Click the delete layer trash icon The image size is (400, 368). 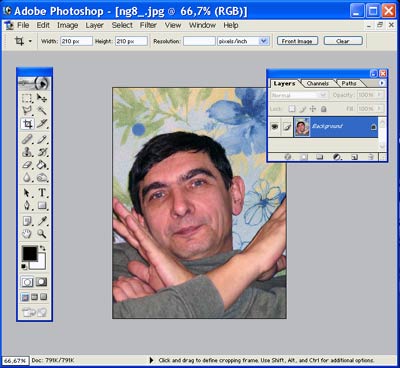click(371, 157)
